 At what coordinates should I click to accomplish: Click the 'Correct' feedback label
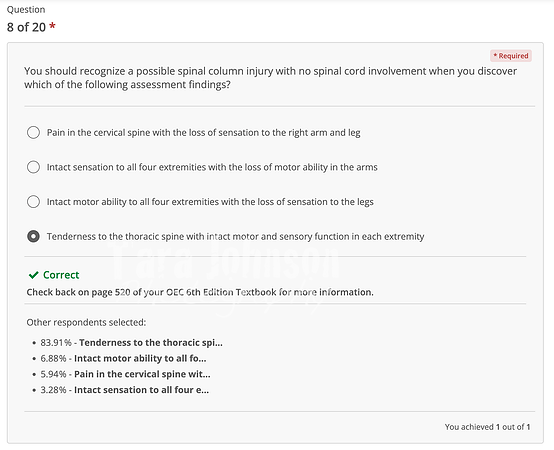tap(61, 275)
